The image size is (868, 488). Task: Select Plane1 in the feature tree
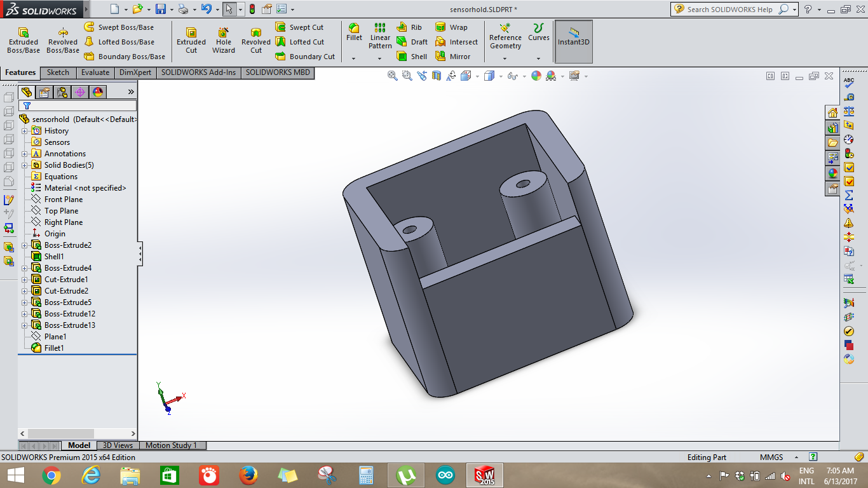point(49,337)
